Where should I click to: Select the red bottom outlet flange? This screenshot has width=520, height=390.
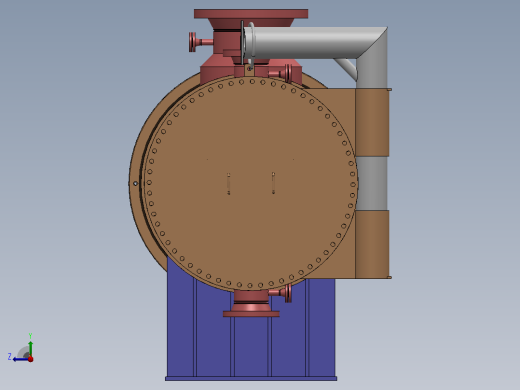pos(251,314)
